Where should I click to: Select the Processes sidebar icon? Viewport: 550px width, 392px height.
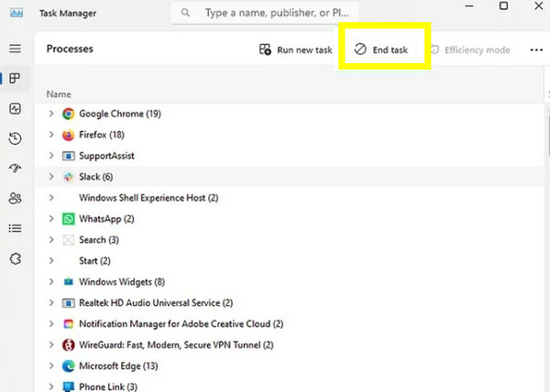15,78
